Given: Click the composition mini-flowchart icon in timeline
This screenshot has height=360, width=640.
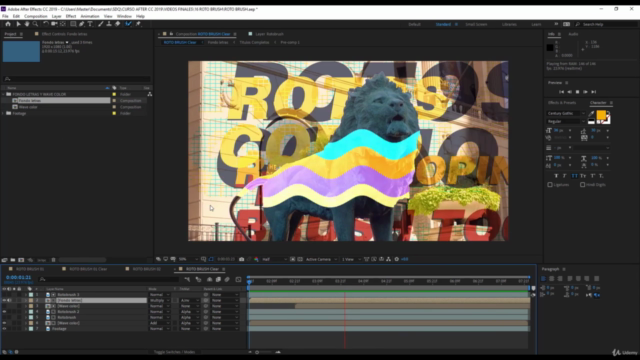Looking at the screenshot, I should coord(187,280).
